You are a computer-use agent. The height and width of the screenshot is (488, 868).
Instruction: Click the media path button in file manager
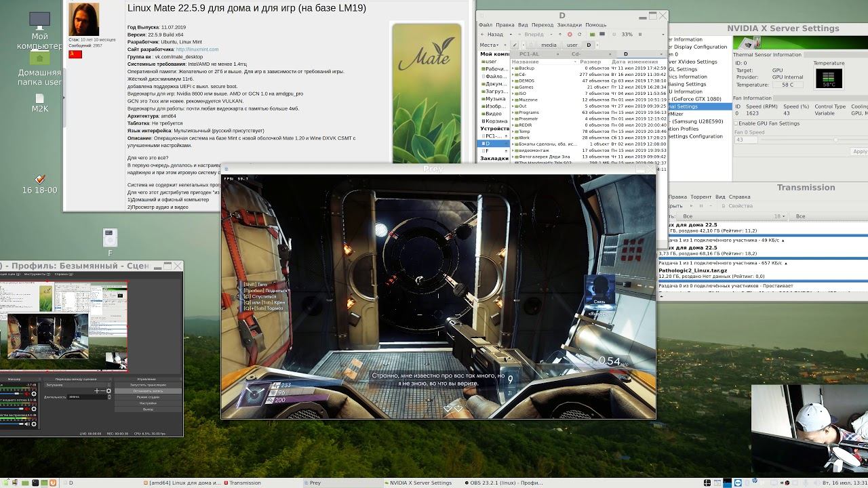(x=549, y=45)
